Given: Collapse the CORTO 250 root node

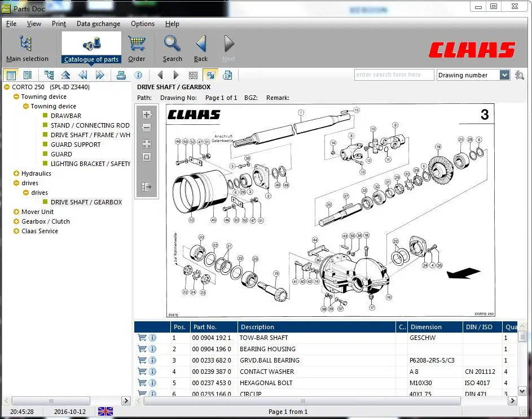Looking at the screenshot, I should click(6, 87).
